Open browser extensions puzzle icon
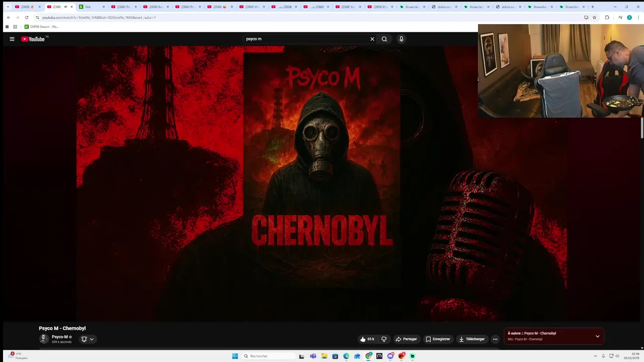Image resolution: width=644 pixels, height=362 pixels. point(607,17)
